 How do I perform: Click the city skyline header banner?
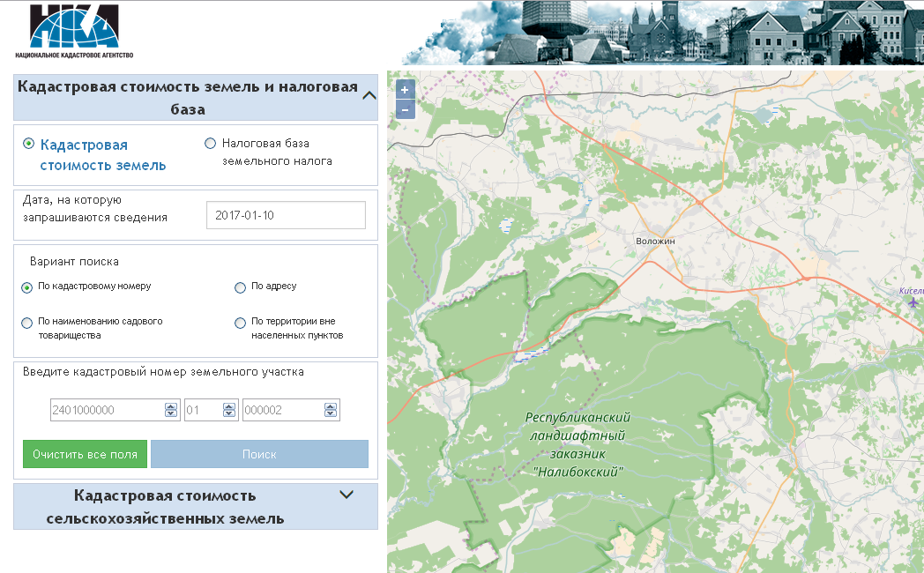click(661, 33)
